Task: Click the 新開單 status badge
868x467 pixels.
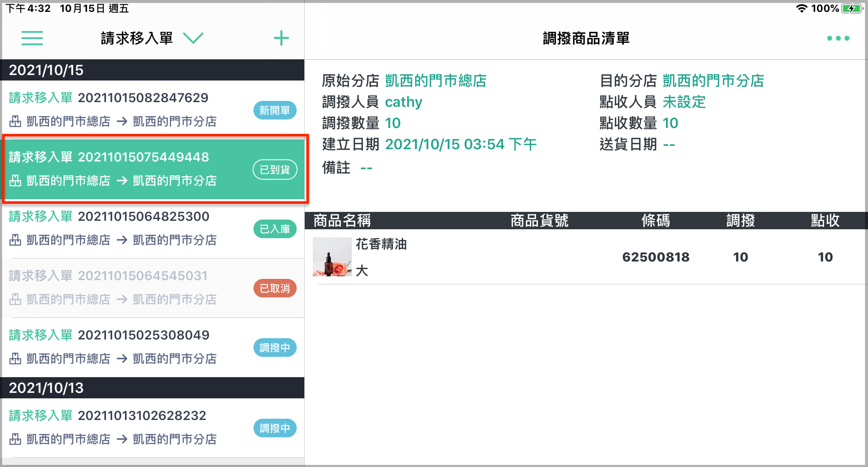Action: coord(275,110)
